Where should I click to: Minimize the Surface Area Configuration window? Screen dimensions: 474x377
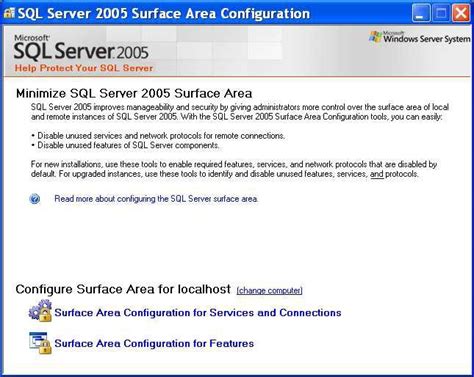[x=421, y=13]
